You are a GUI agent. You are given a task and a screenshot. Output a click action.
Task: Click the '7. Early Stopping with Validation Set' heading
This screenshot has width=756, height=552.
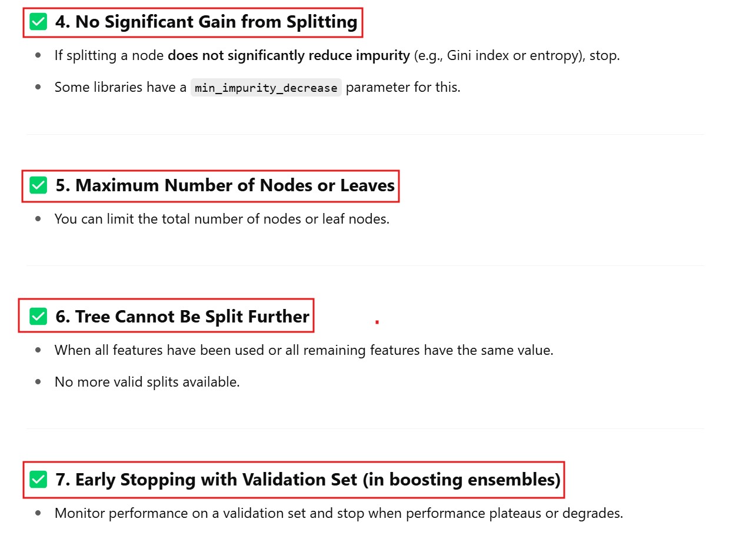(x=308, y=480)
